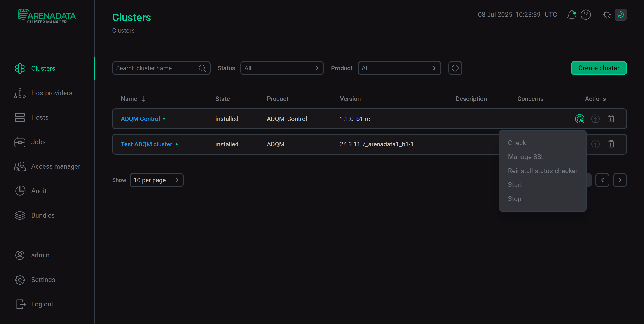Refresh the clusters list
This screenshot has height=324, width=644.
tap(455, 68)
